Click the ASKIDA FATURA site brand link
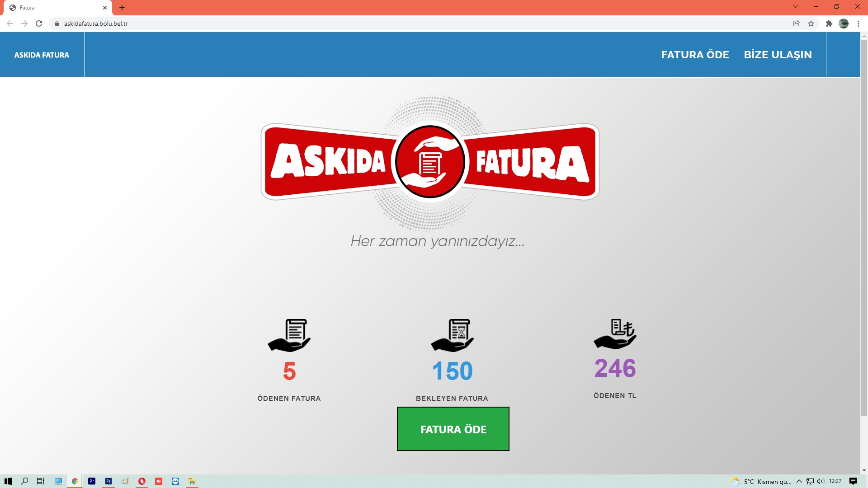The height and width of the screenshot is (488, 868). tap(42, 55)
